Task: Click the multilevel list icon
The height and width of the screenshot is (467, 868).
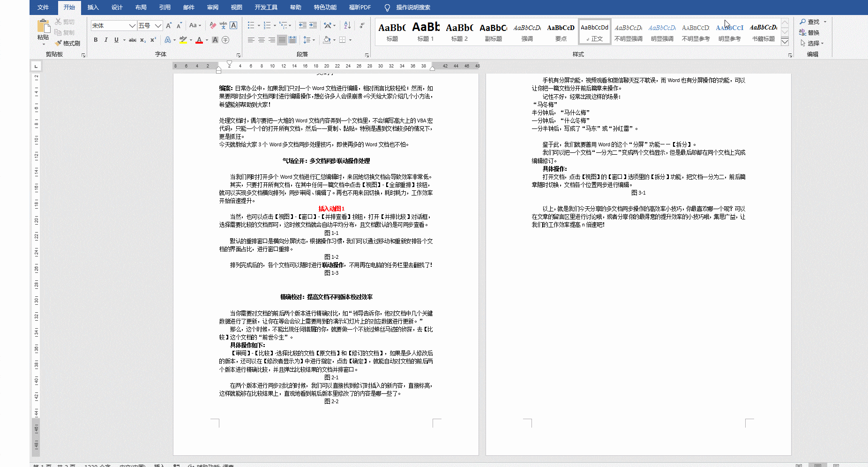Action: [x=283, y=25]
